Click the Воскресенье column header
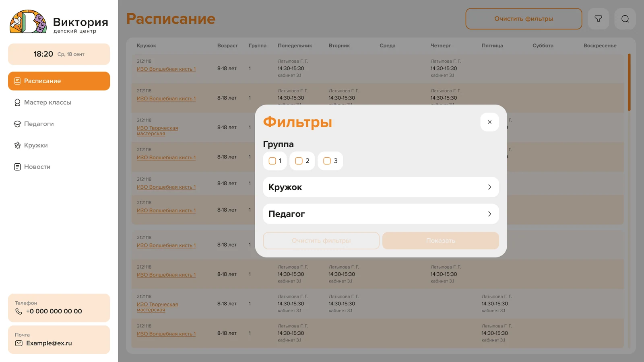Image resolution: width=644 pixels, height=362 pixels. pyautogui.click(x=600, y=45)
